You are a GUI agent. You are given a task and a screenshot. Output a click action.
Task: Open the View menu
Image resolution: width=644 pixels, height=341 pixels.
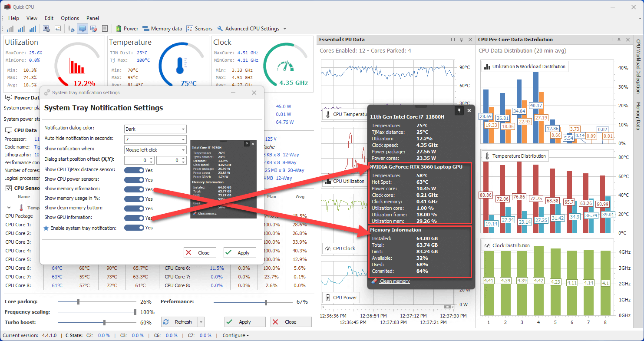(32, 18)
